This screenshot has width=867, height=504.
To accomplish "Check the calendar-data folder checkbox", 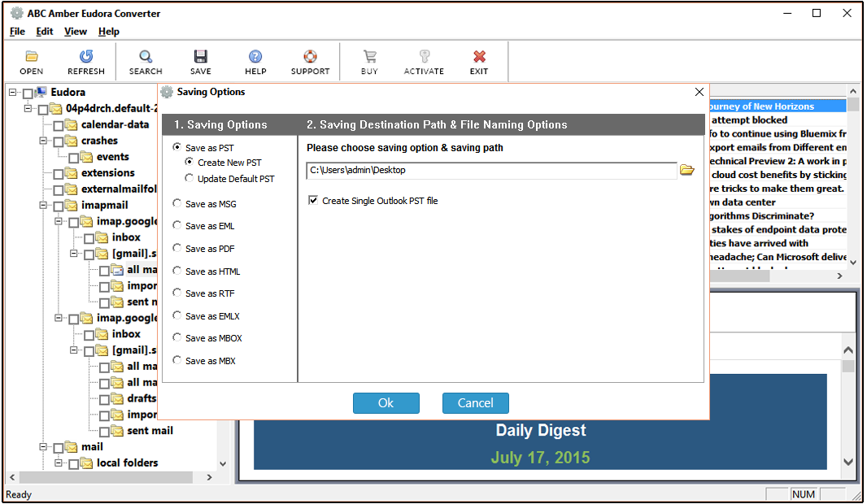I will click(x=58, y=126).
